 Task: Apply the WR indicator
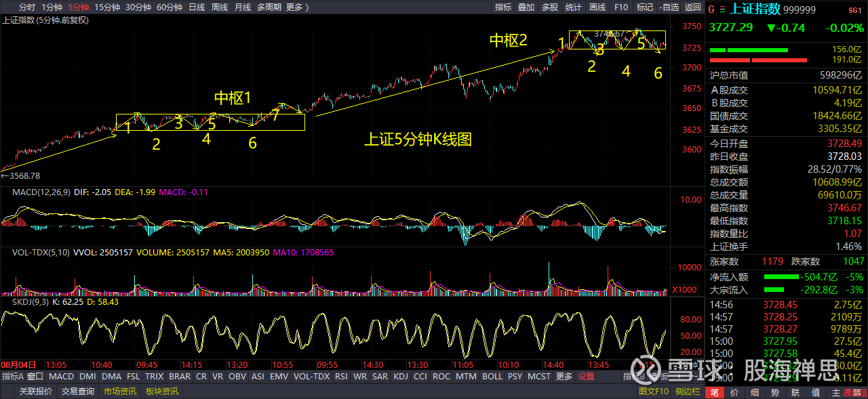pyautogui.click(x=361, y=377)
